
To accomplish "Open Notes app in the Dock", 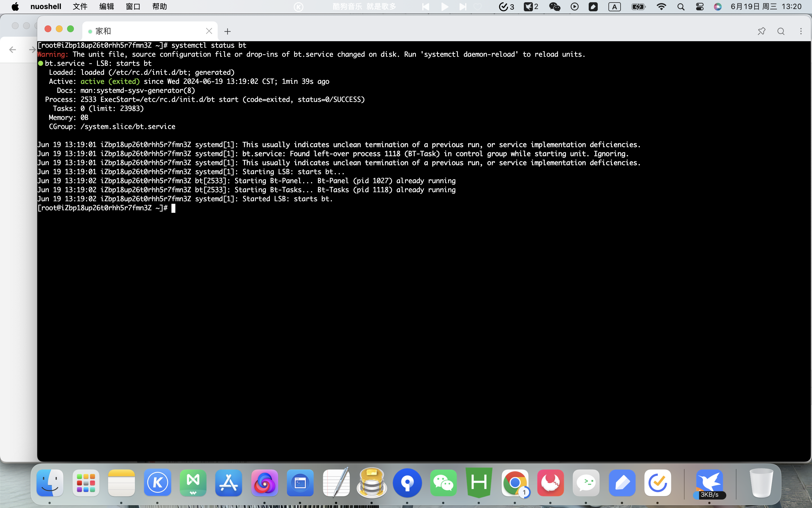I will pyautogui.click(x=122, y=483).
